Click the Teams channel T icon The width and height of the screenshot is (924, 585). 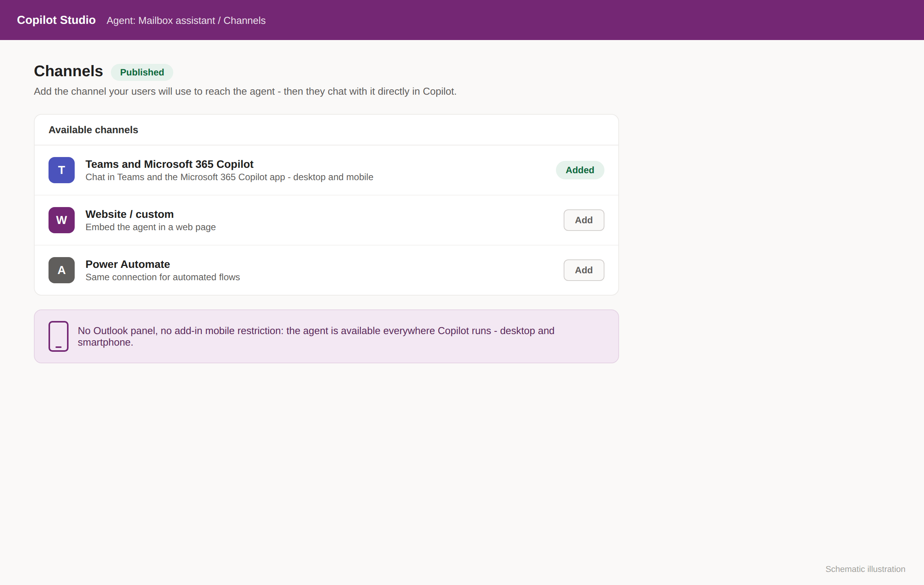coord(62,170)
